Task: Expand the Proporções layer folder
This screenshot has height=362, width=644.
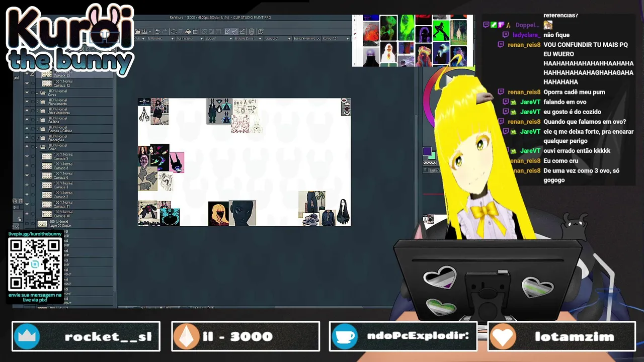Action: tap(38, 138)
